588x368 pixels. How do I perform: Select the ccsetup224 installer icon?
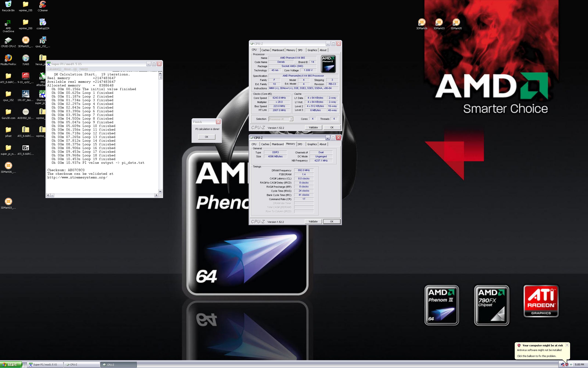43,24
